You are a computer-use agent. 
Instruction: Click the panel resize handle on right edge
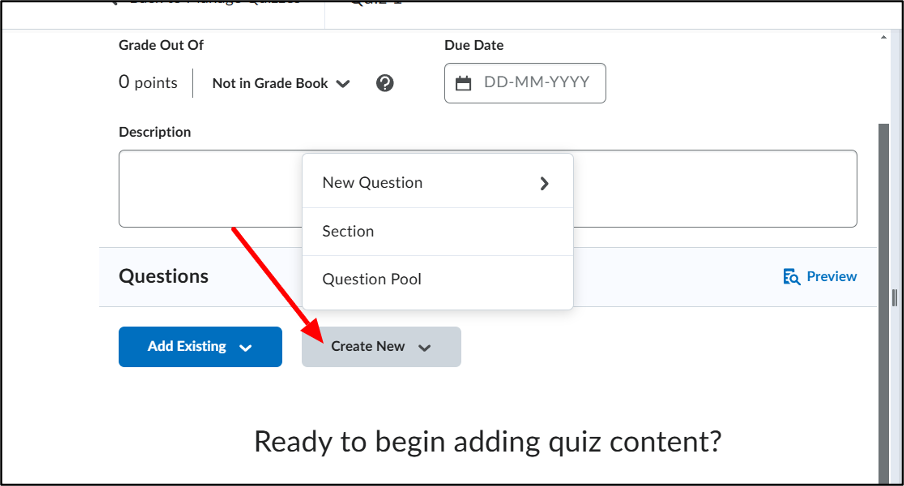click(895, 298)
